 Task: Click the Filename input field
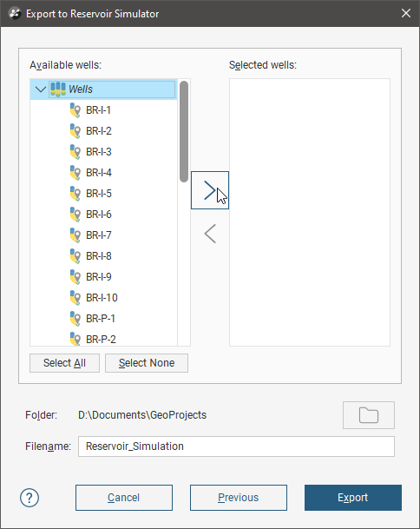[x=236, y=446]
